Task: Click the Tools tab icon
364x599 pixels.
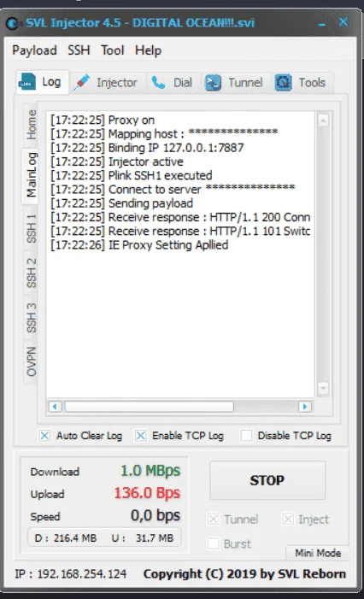Action: coord(283,83)
